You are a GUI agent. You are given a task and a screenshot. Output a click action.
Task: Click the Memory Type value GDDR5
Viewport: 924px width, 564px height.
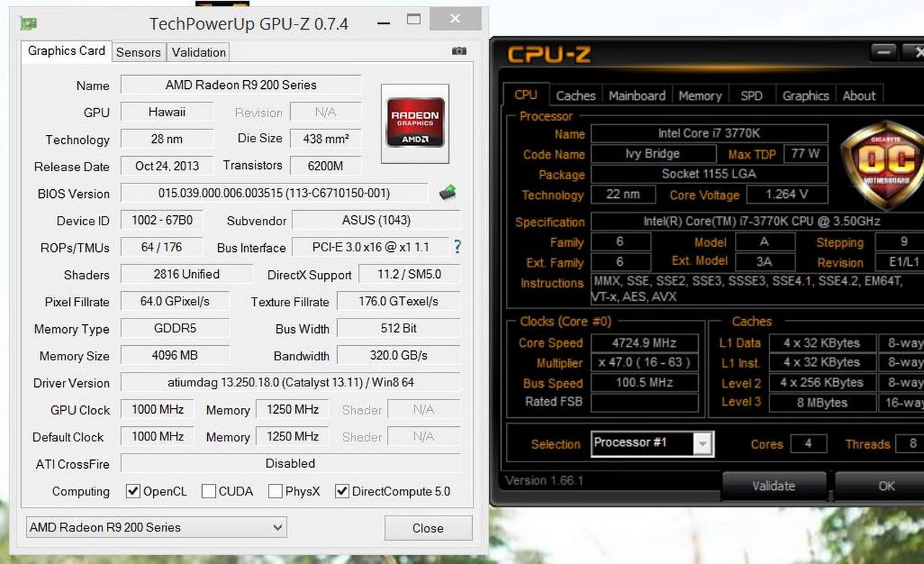coord(175,328)
